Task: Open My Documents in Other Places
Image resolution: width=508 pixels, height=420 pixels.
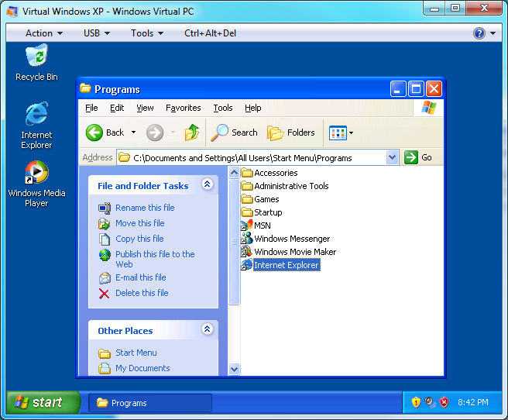Action: [x=142, y=368]
